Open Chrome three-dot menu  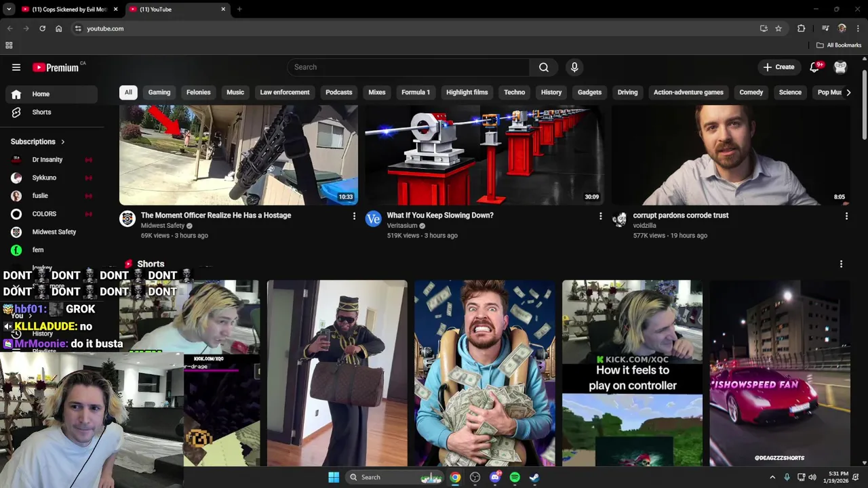pyautogui.click(x=859, y=28)
